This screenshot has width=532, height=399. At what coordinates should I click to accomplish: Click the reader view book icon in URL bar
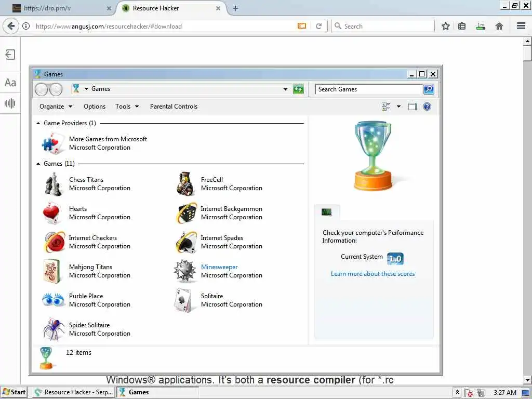pyautogui.click(x=302, y=26)
